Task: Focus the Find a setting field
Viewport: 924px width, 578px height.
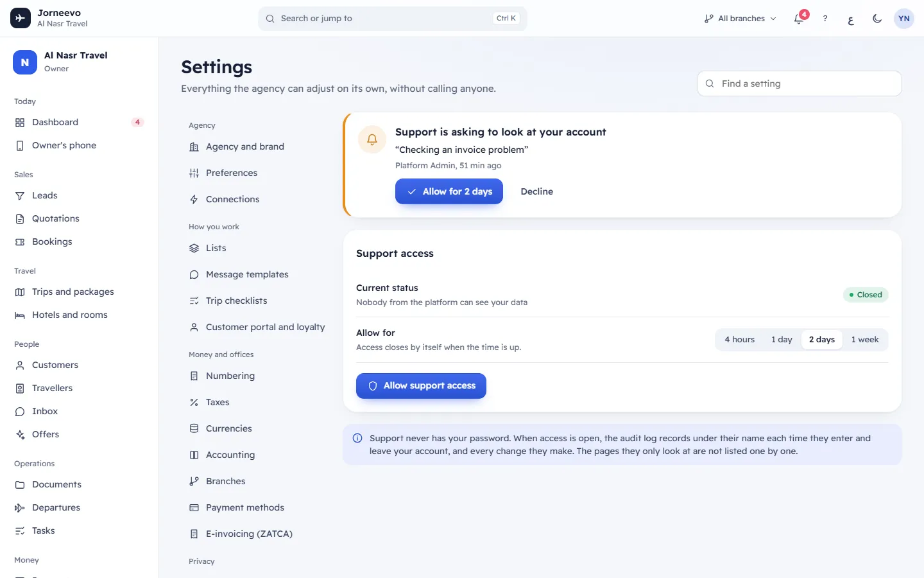Action: [800, 83]
